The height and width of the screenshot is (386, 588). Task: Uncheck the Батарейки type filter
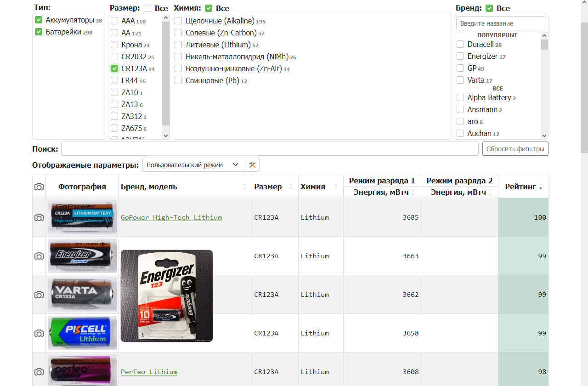(x=39, y=32)
